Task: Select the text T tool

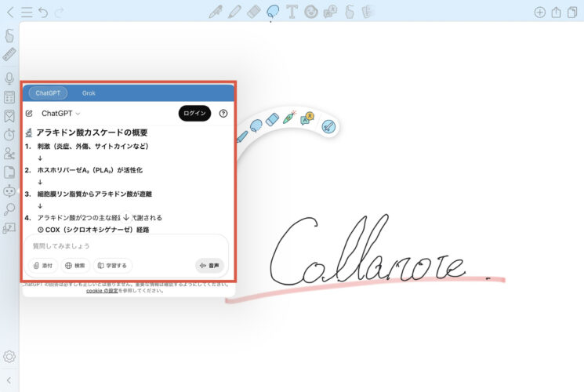Action: [x=292, y=12]
